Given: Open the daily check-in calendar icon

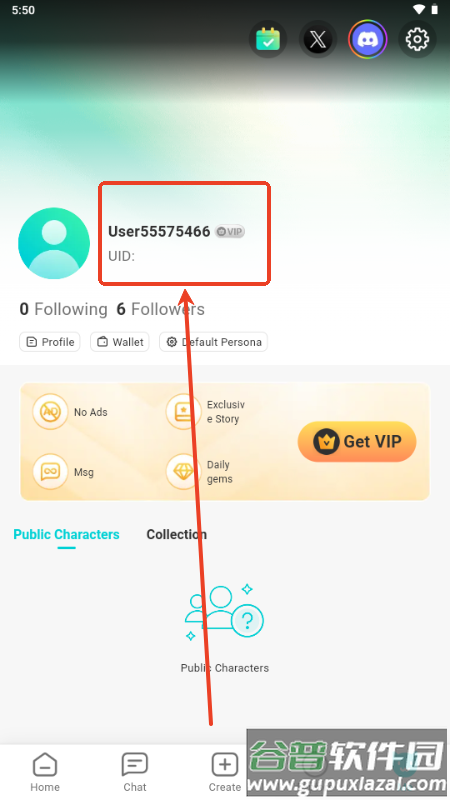Looking at the screenshot, I should click(x=268, y=39).
